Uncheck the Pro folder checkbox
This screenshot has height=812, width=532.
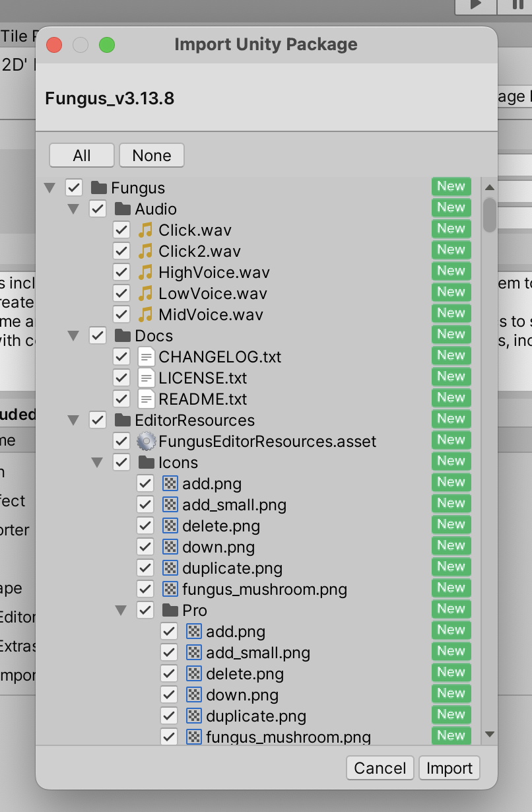145,611
